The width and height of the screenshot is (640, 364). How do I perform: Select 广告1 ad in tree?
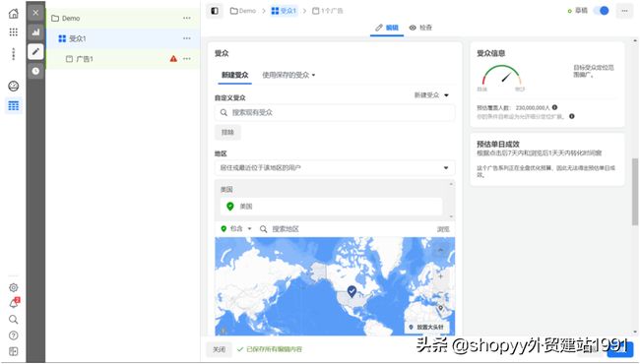click(123, 59)
